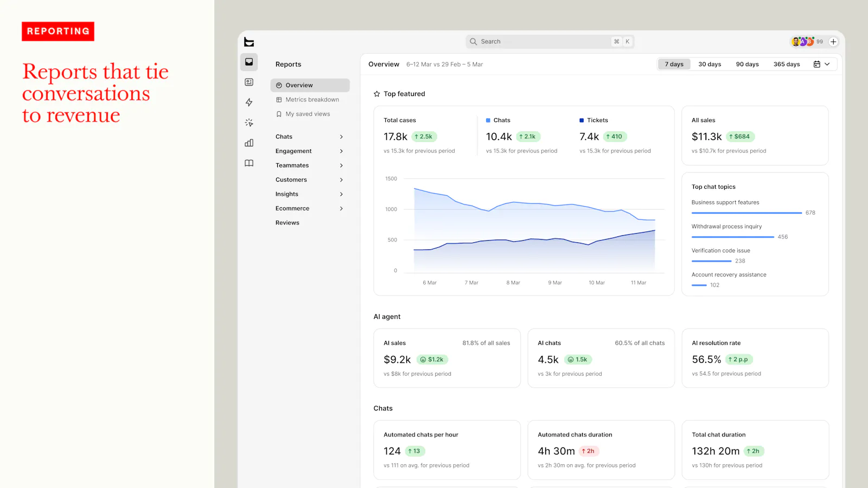Click the All sales $684 increase badge

coord(740,137)
